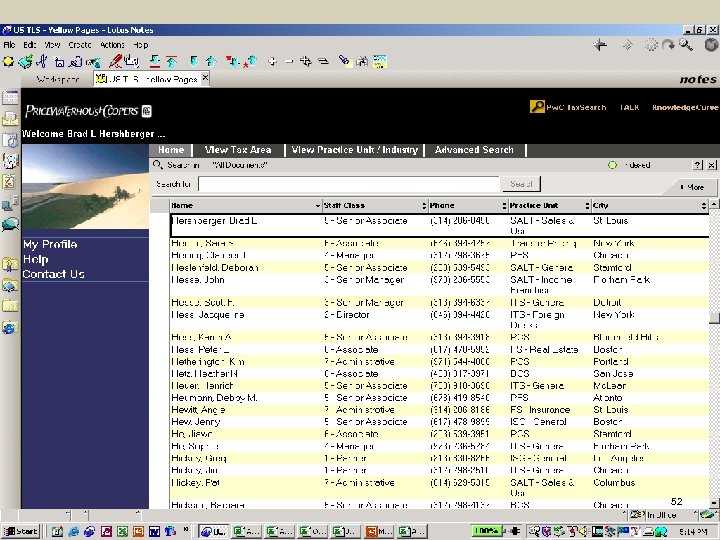Switch to Advanced Search tab

point(474,150)
